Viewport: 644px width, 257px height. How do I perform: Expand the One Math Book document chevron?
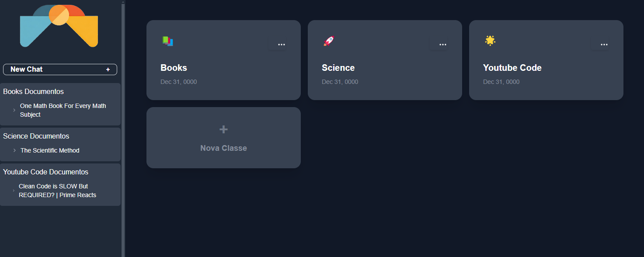pos(14,110)
